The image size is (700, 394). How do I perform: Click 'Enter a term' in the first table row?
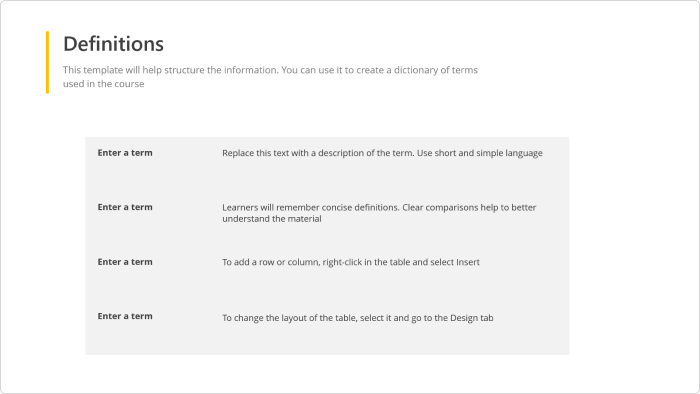click(x=125, y=153)
